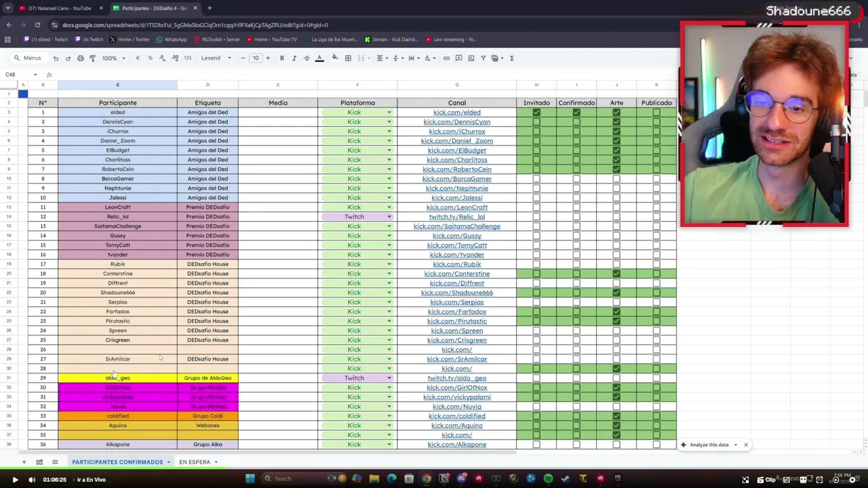This screenshot has width=868, height=488.
Task: Open kick.com/Shadoune666 channel link
Action: point(457,293)
